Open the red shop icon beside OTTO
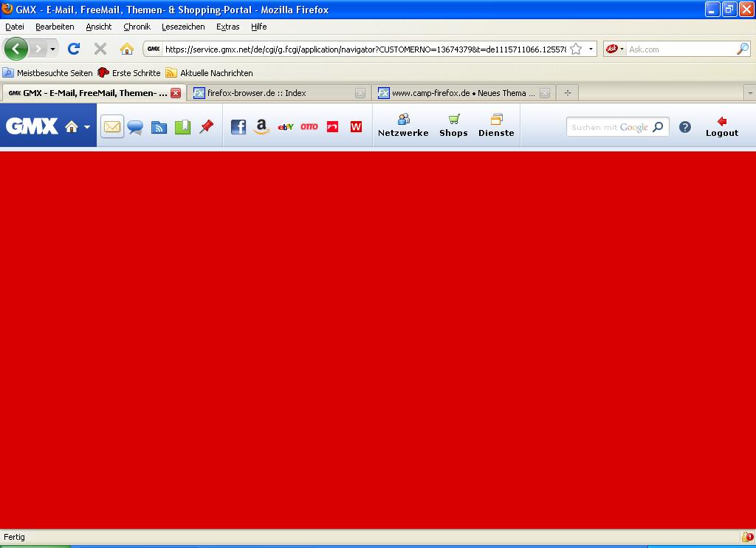 click(333, 127)
